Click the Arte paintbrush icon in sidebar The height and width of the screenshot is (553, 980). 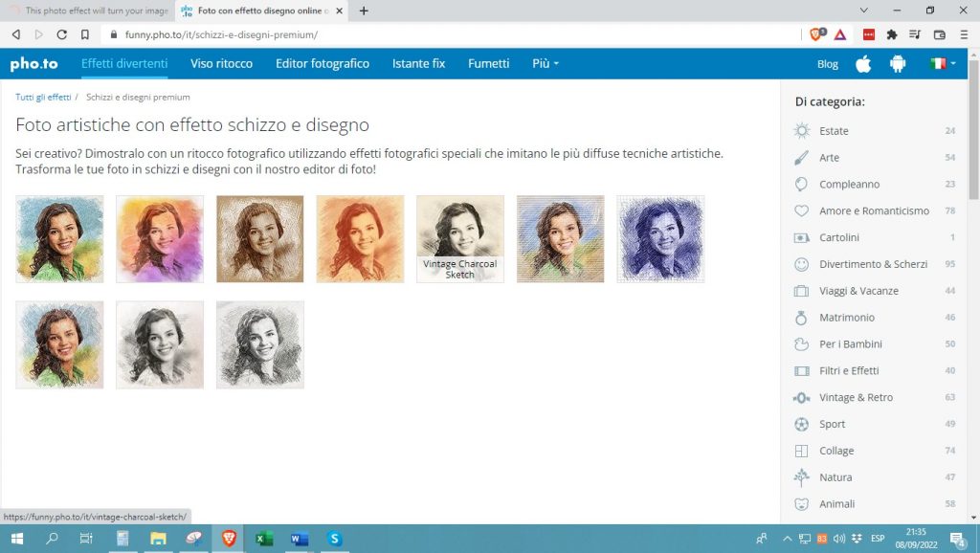800,157
